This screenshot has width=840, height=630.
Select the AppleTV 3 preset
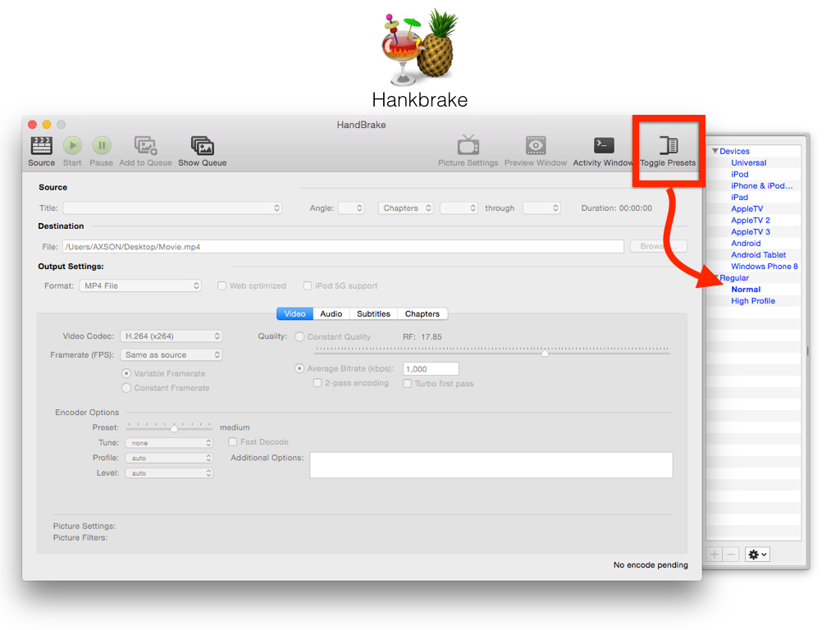tap(751, 232)
